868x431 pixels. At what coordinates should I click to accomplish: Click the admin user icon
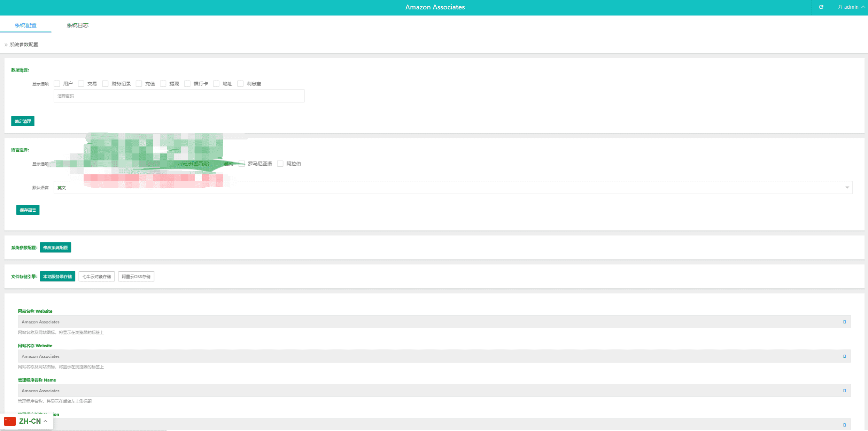point(840,7)
